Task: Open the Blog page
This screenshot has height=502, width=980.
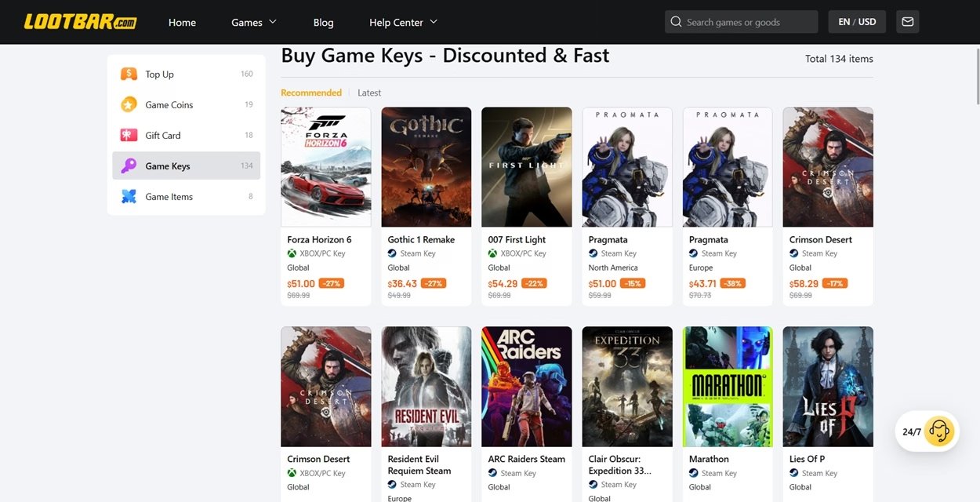Action: [323, 22]
